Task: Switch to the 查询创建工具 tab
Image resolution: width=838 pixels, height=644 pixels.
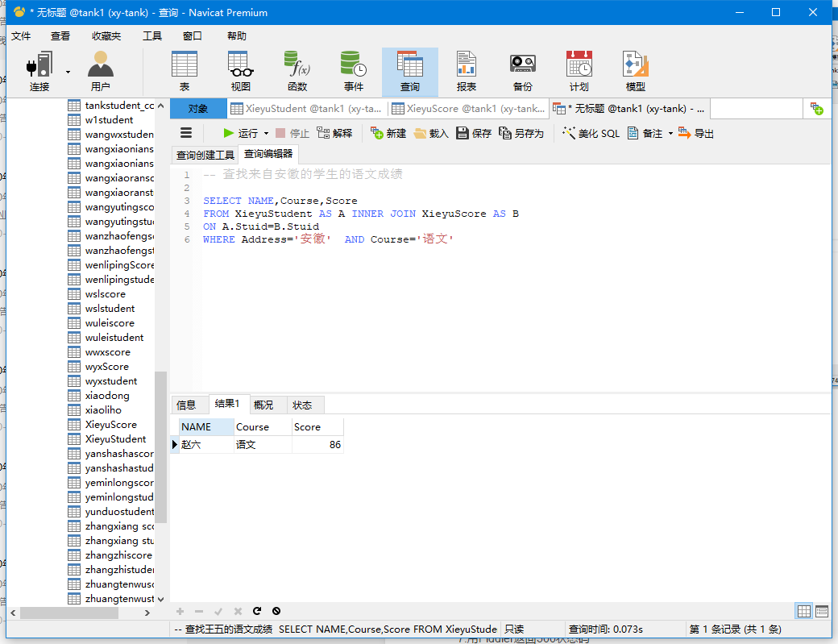Action: [205, 155]
